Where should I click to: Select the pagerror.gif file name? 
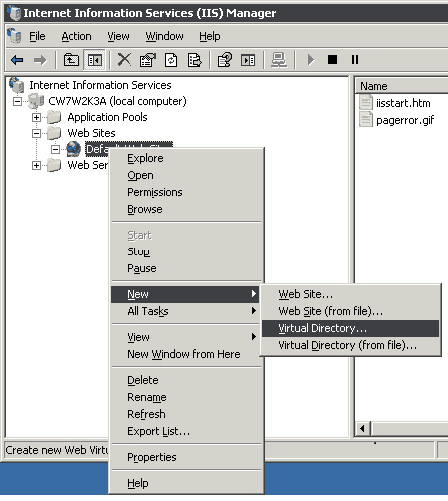[405, 120]
